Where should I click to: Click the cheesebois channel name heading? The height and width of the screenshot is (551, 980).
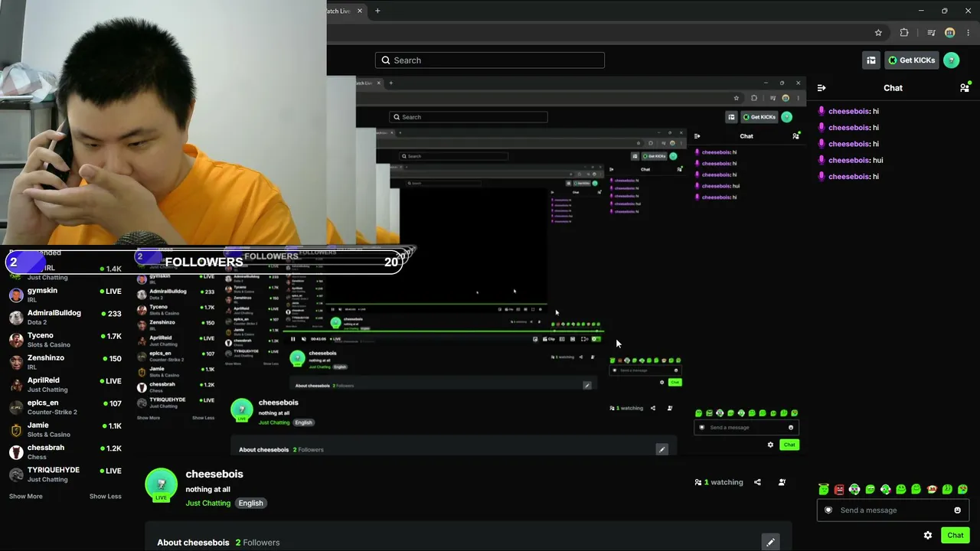(x=214, y=474)
